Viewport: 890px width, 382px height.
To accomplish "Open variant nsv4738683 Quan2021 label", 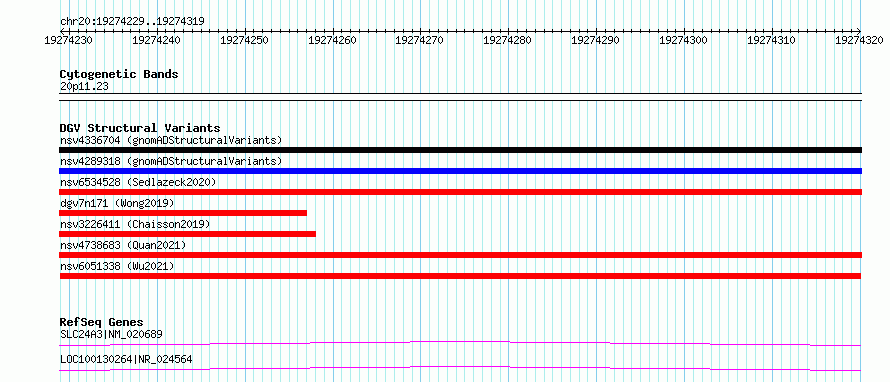I will click(123, 245).
